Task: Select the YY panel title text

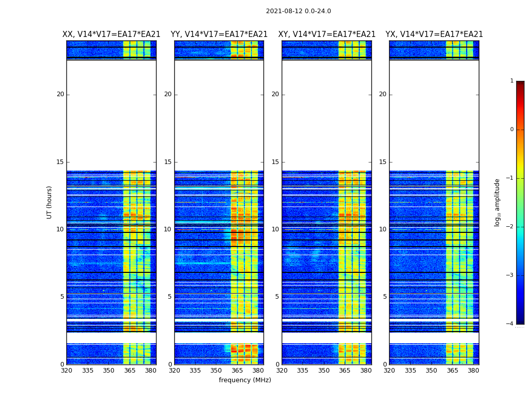Action: coord(219,34)
